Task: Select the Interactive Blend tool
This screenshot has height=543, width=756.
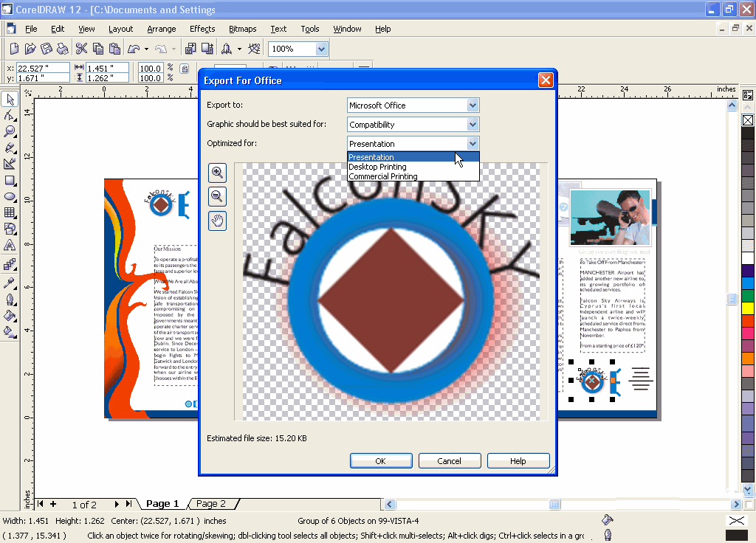Action: pos(10,265)
